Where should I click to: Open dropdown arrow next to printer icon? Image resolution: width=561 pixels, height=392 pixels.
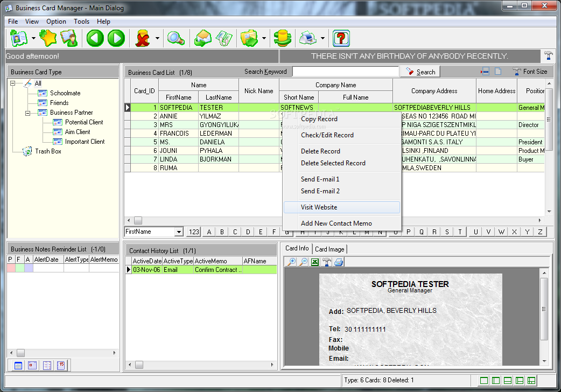322,38
